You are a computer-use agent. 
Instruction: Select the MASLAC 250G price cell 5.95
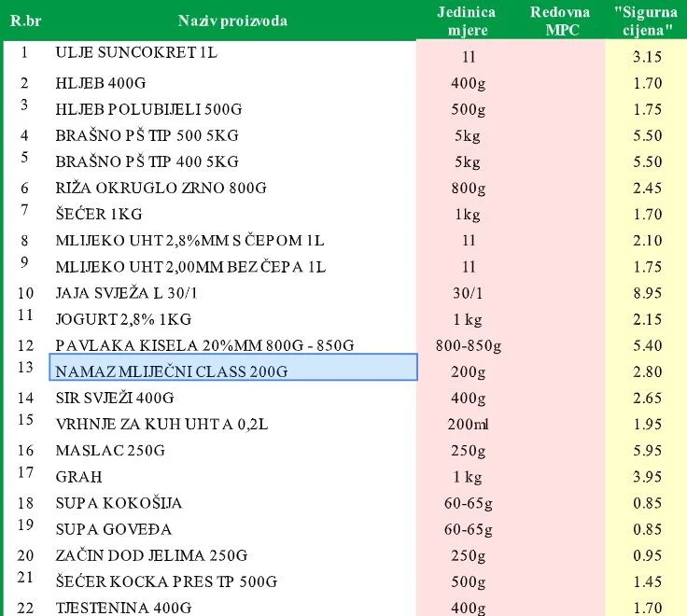(646, 450)
